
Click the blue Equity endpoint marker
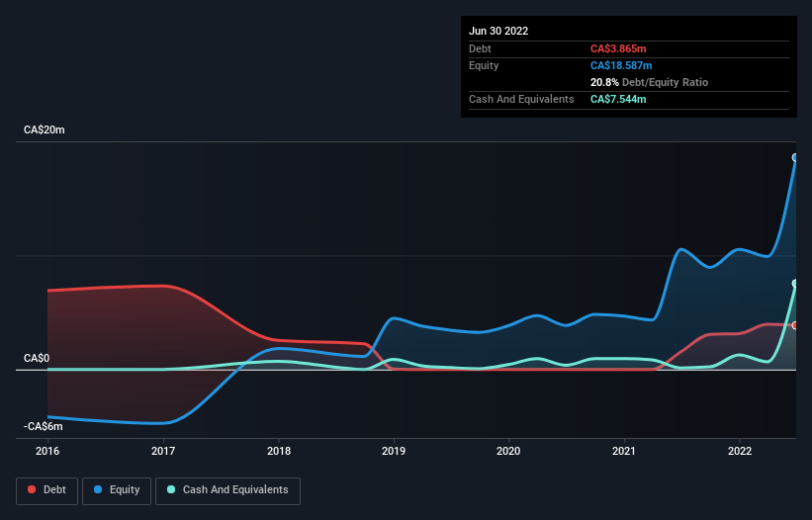[x=795, y=158]
